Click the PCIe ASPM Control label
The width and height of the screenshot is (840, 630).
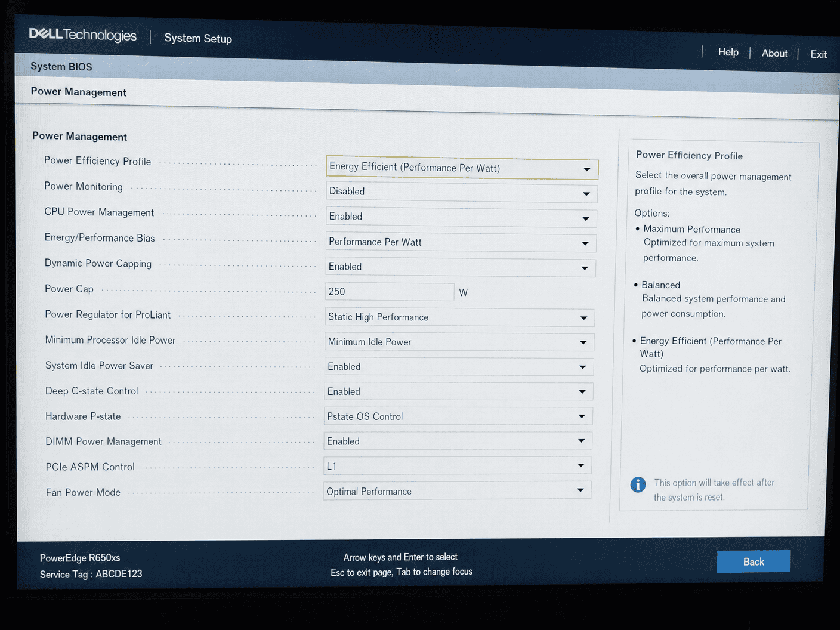pos(90,467)
